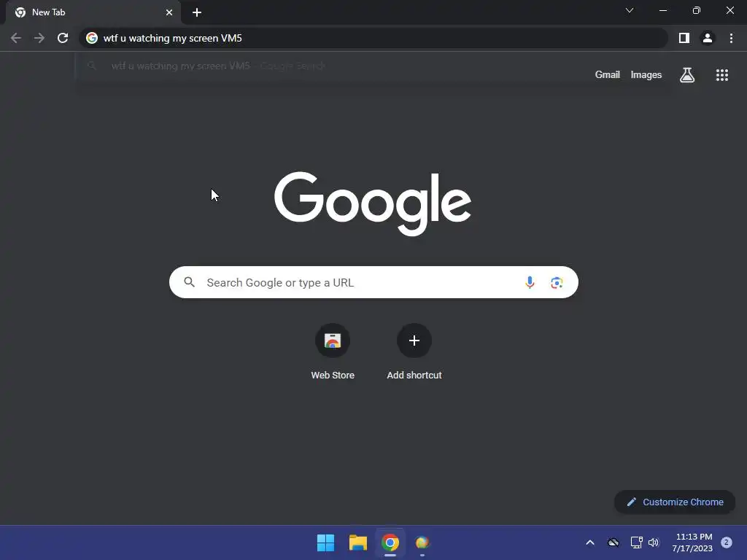Minimize the Chrome window
Viewport: 747px width, 560px height.
point(663,10)
